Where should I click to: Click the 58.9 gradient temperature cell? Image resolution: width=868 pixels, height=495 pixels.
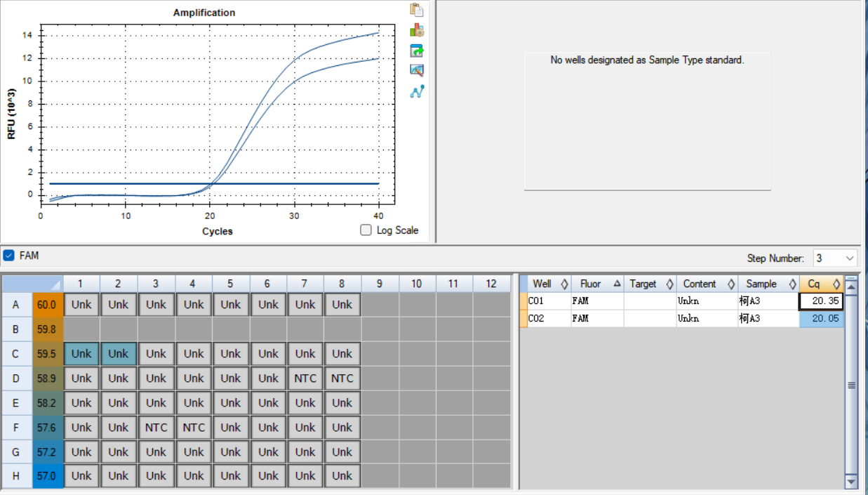click(x=48, y=378)
